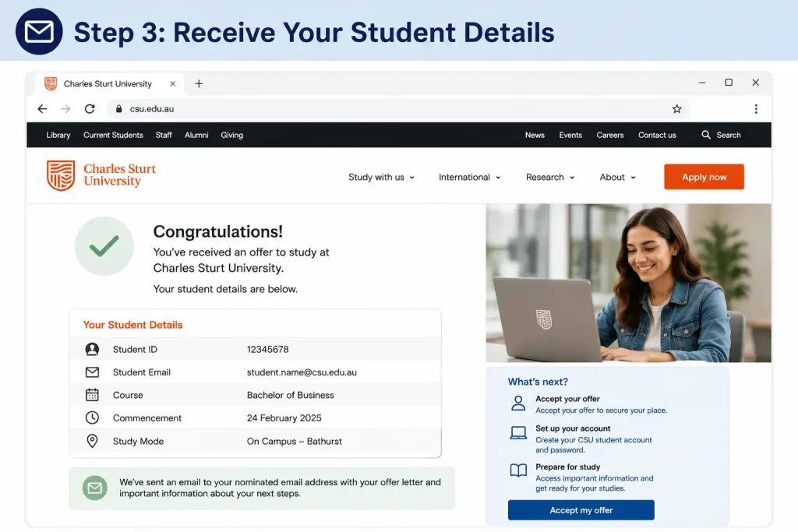The height and width of the screenshot is (532, 798).
Task: Reload the csu.edu.au page
Action: (90, 109)
